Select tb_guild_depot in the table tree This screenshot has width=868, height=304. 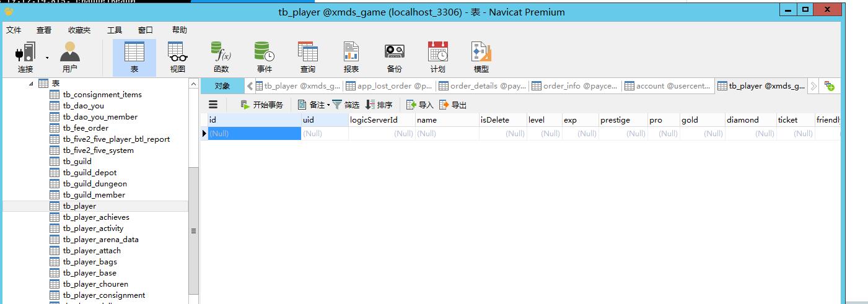[x=90, y=173]
